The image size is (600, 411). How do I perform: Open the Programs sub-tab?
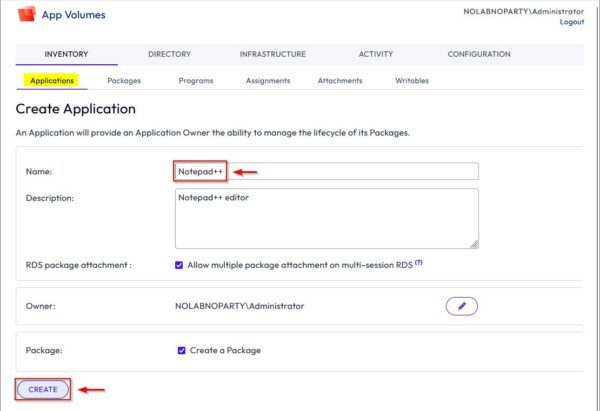[196, 81]
